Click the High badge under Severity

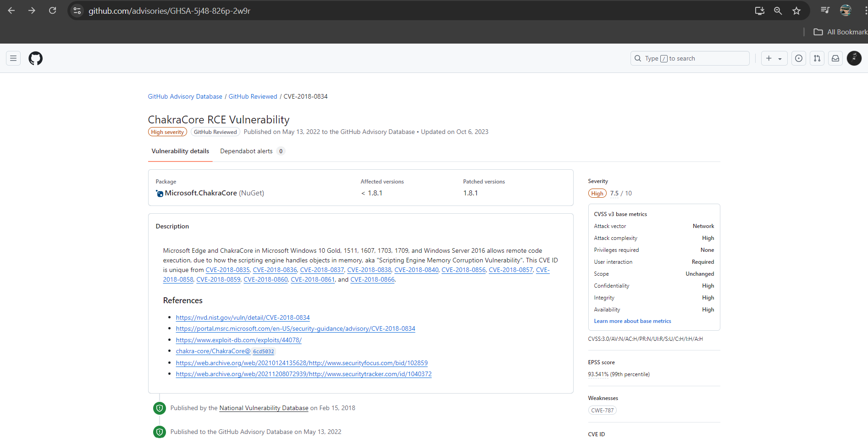(597, 194)
